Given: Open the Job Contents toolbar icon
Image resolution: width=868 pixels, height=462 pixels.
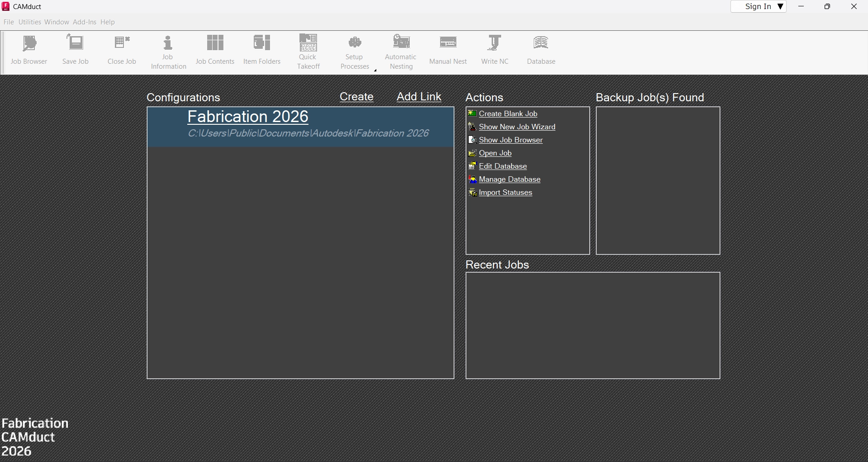Looking at the screenshot, I should pos(215,50).
